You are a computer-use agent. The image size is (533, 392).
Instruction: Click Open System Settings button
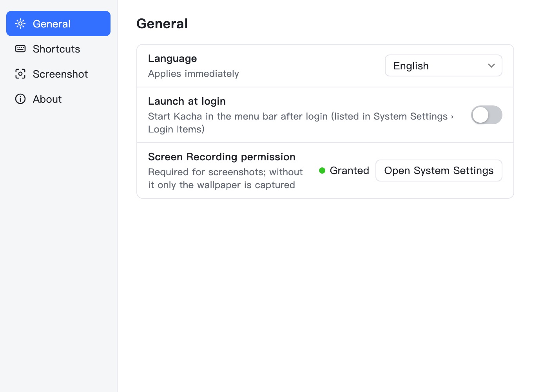click(439, 171)
